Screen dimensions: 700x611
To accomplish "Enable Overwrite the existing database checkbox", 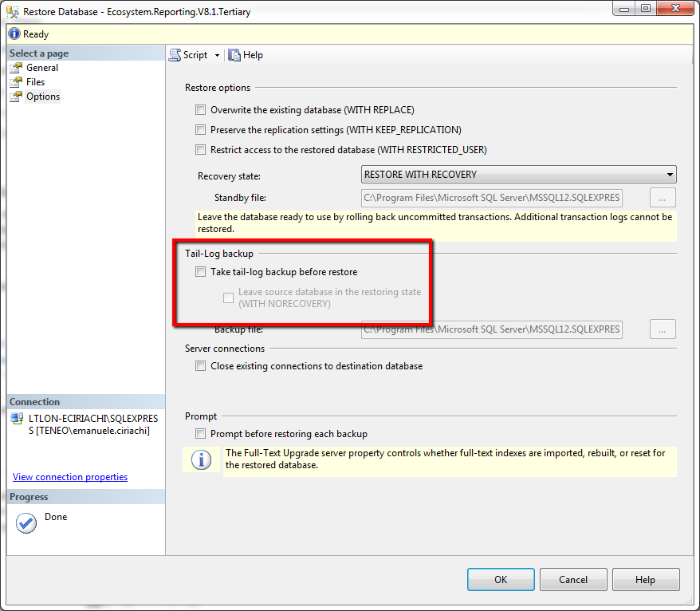I will click(200, 110).
